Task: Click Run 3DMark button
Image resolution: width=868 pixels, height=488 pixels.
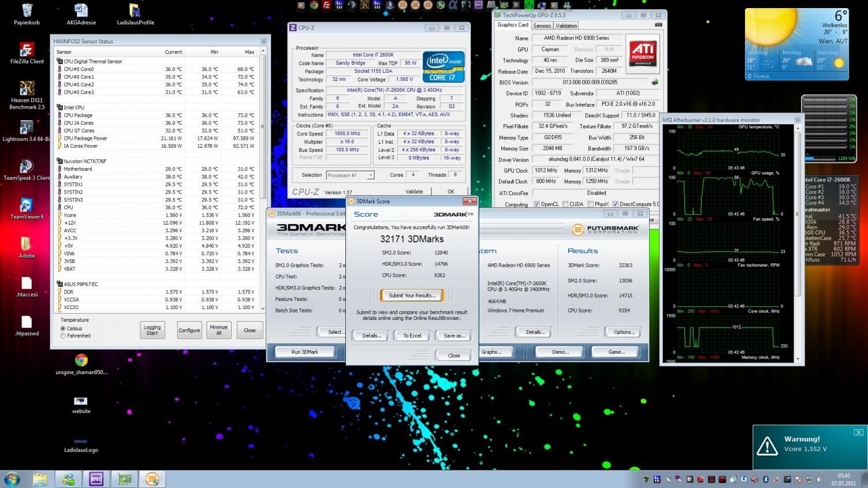Action: (x=305, y=352)
